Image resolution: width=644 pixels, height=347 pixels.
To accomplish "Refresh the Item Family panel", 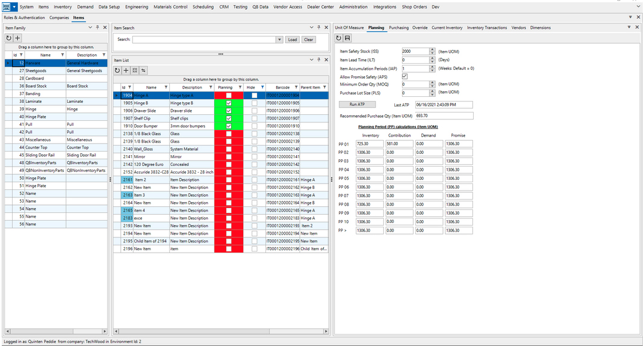I will click(x=8, y=38).
